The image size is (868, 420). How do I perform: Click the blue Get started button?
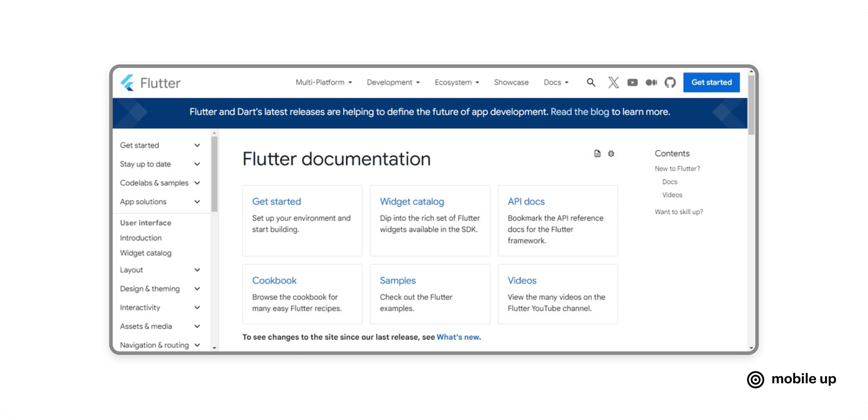click(711, 83)
